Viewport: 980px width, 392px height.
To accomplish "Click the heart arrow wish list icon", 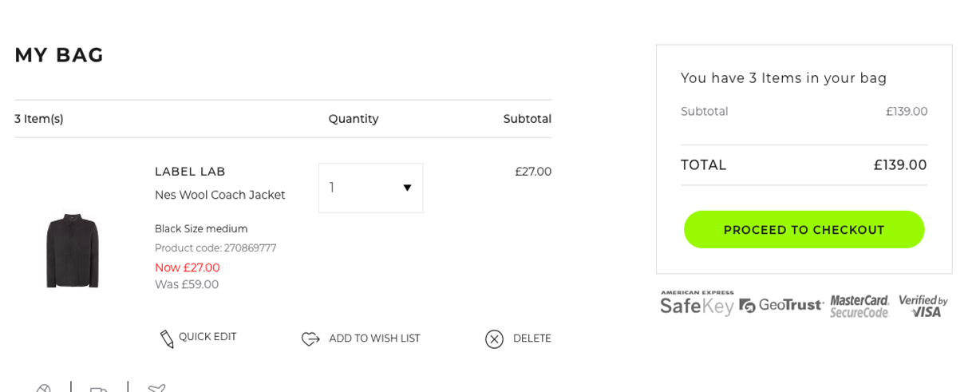I will (310, 339).
